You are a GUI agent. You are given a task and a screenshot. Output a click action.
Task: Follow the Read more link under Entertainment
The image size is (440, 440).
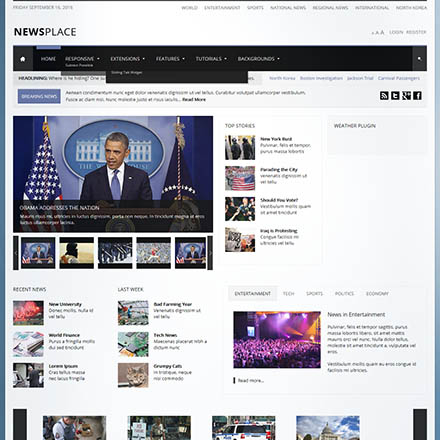click(x=251, y=380)
